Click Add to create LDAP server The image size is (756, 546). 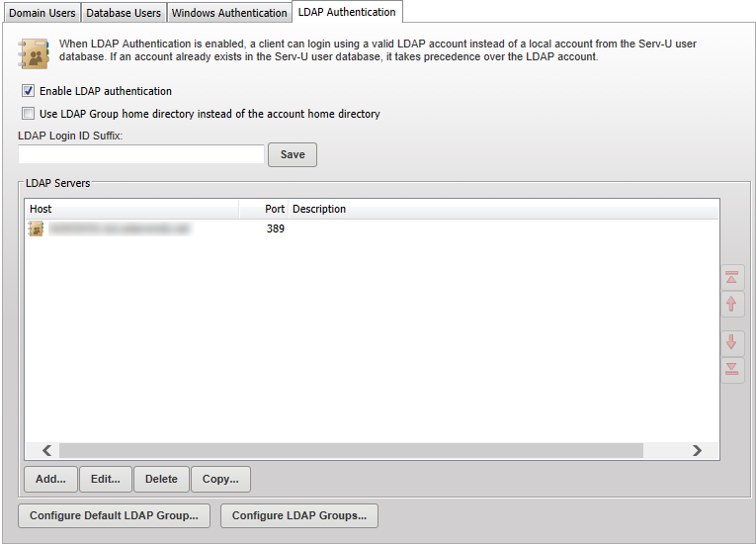point(50,479)
